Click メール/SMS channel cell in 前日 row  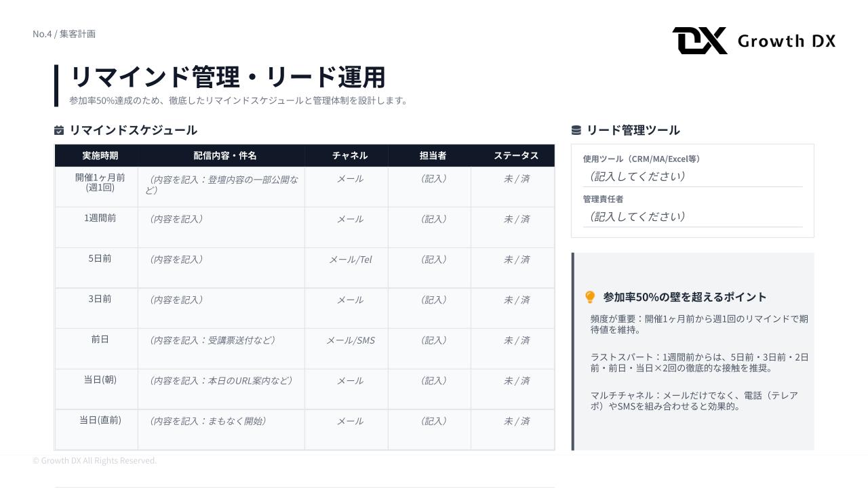(x=350, y=341)
